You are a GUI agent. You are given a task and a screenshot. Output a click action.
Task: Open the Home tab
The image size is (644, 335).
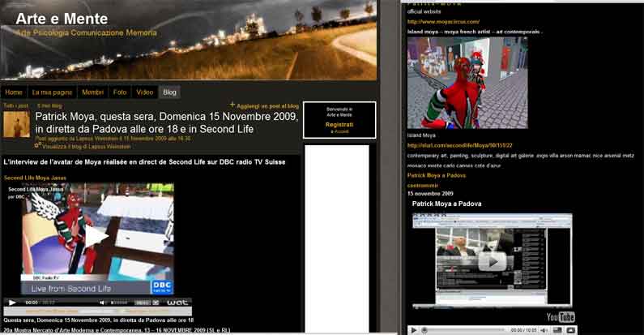[x=14, y=92]
